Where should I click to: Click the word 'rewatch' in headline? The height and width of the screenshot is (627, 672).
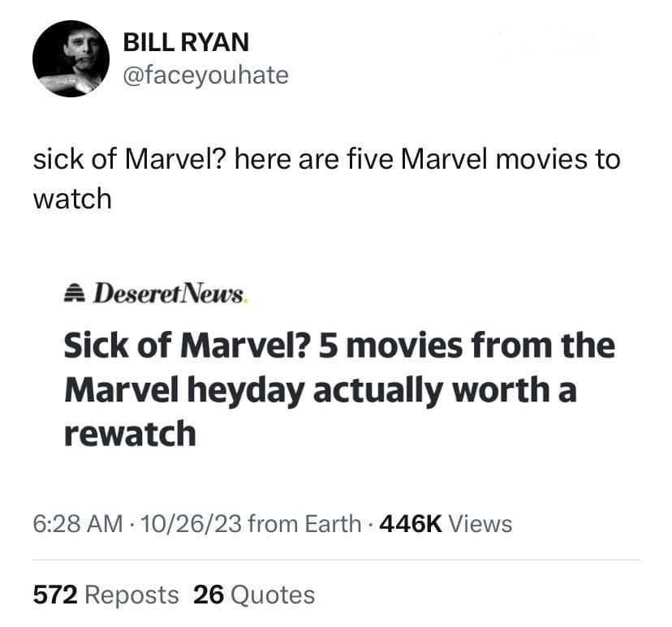click(130, 433)
